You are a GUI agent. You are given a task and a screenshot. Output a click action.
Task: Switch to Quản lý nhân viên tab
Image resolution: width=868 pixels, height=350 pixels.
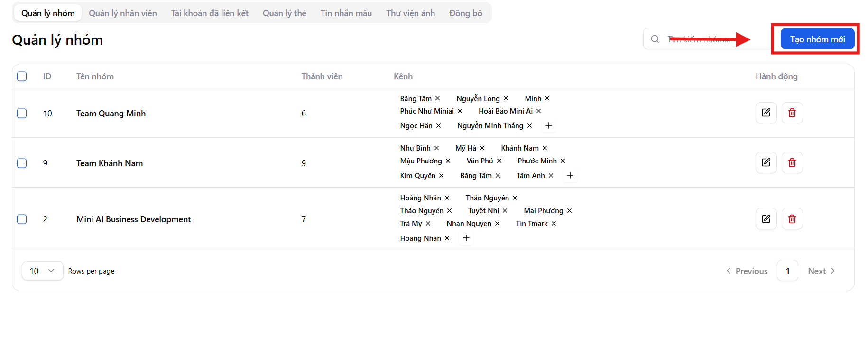click(x=123, y=13)
